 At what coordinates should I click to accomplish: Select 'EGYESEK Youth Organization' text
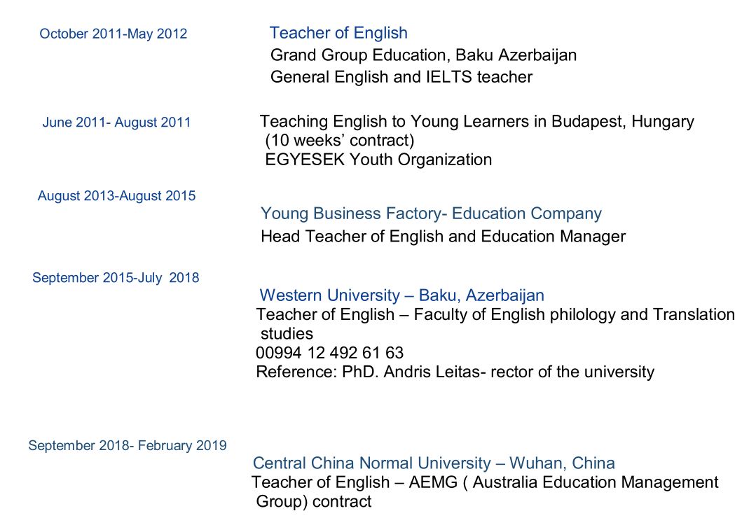point(378,160)
